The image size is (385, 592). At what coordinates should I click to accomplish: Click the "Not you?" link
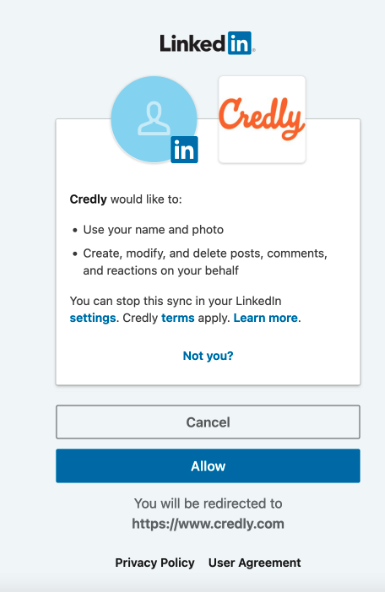click(x=208, y=356)
